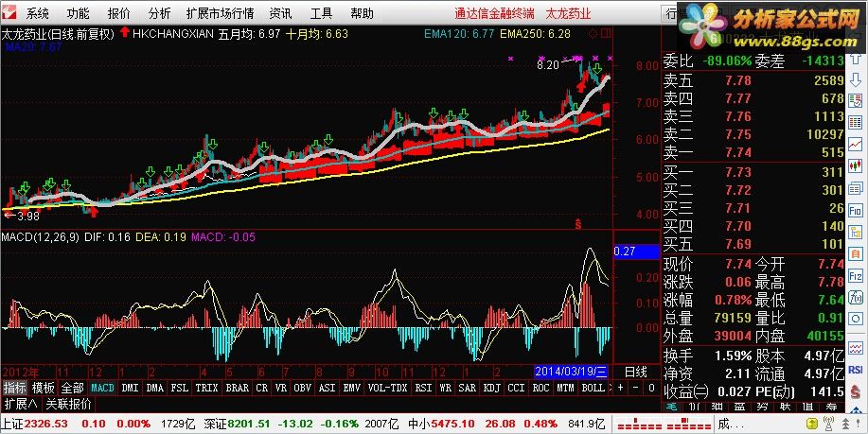Switch indicator to OBV tab
Screen dimensions: 868x434
click(302, 388)
